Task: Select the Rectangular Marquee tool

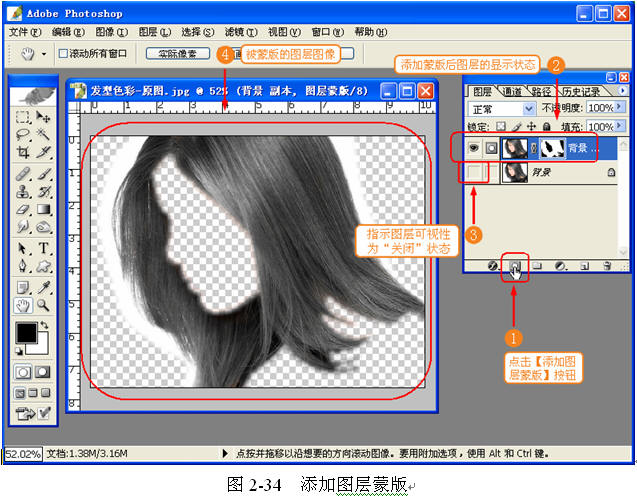Action: tap(22, 117)
